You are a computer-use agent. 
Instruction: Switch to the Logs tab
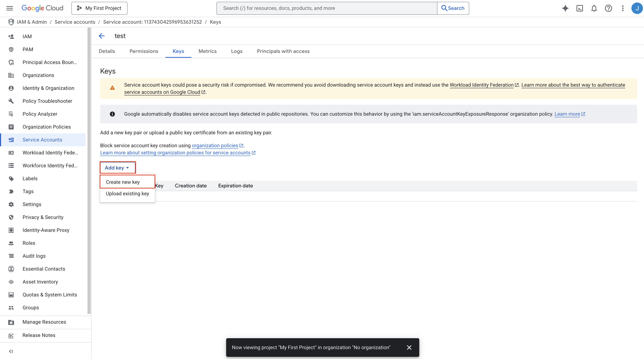click(x=237, y=51)
